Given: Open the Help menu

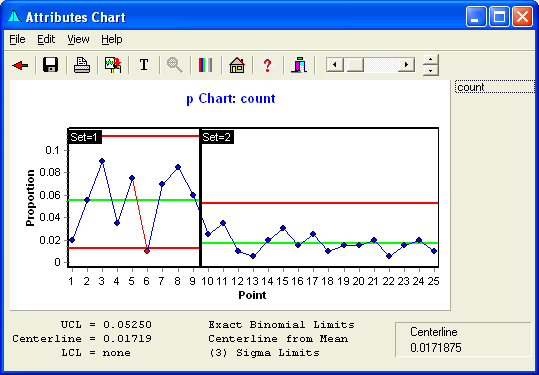Looking at the screenshot, I should (x=112, y=40).
